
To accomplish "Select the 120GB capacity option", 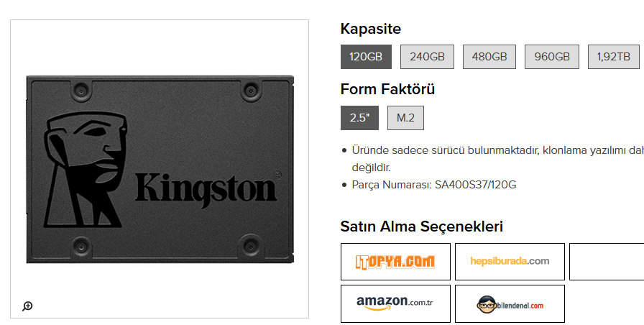I will click(366, 57).
